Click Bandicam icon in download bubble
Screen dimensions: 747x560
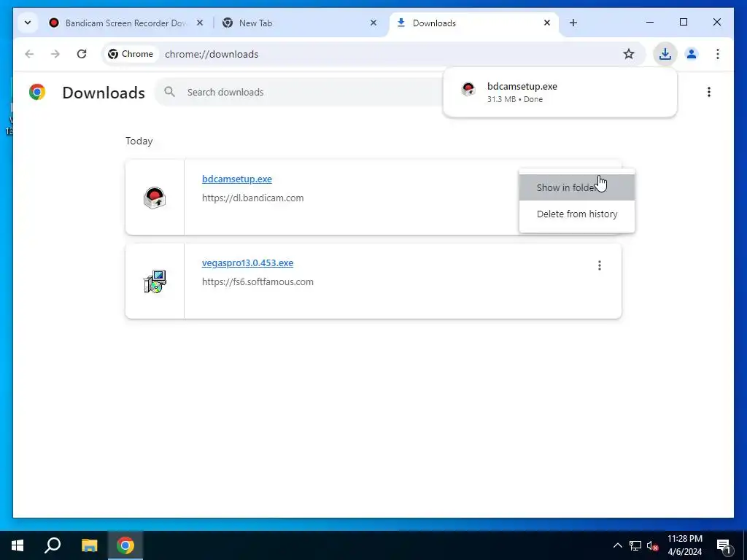point(468,89)
